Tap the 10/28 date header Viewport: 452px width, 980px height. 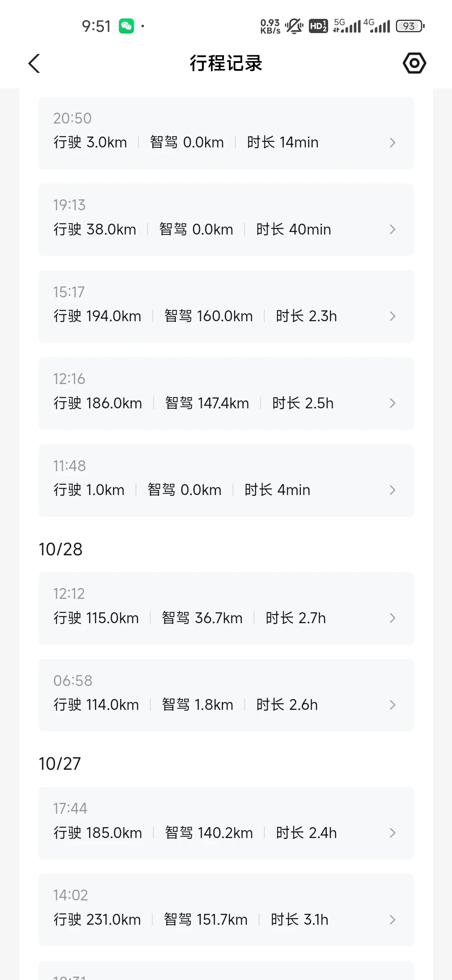[61, 549]
